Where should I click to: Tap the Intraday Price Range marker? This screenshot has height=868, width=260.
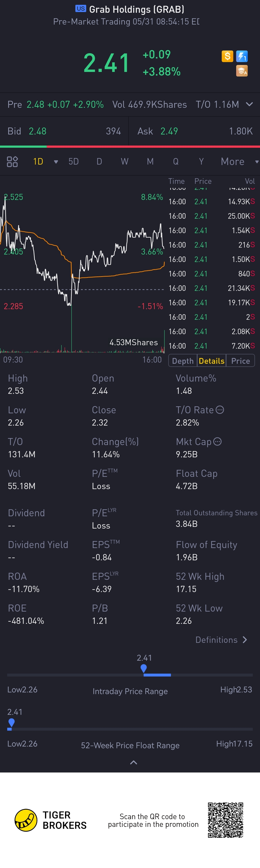tap(144, 668)
